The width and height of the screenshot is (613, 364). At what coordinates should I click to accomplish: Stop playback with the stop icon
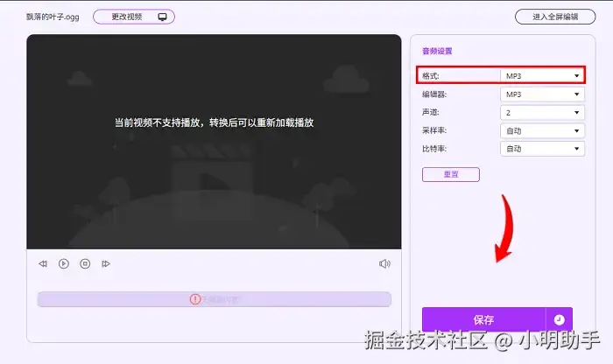(x=85, y=264)
